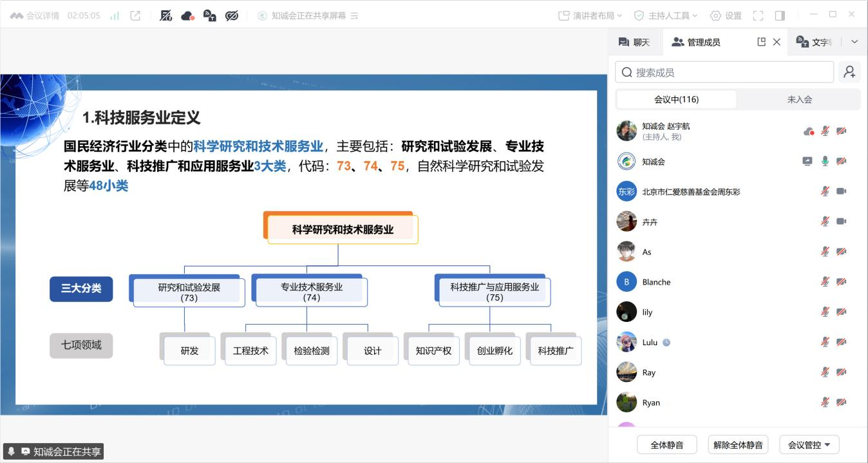Viewport: 868px width, 463px height.
Task: Select the 会议中(116) members tab
Action: [676, 99]
